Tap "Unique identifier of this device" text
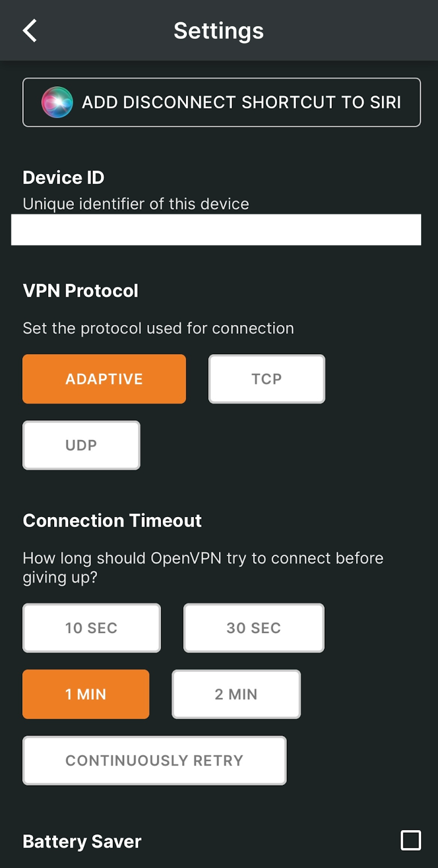The width and height of the screenshot is (438, 868). [136, 204]
